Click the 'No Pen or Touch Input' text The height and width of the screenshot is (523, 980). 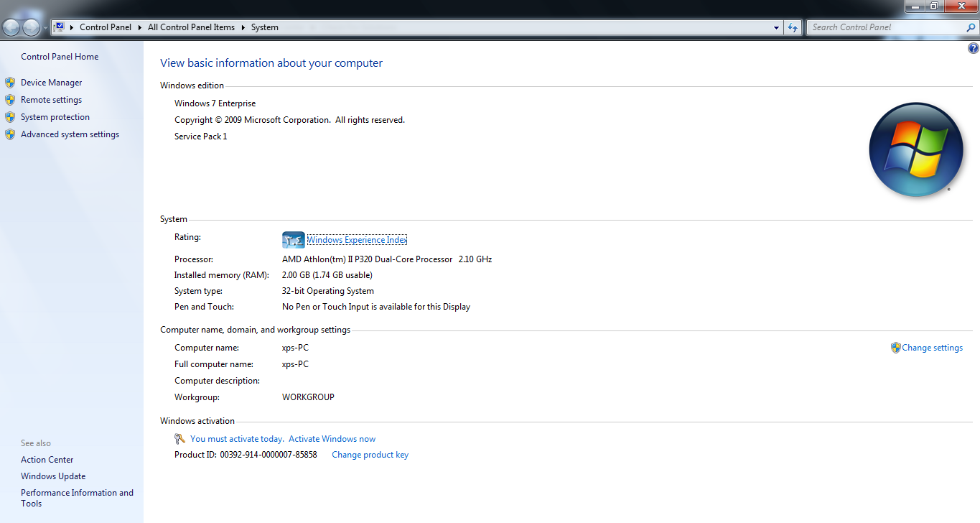[327, 307]
